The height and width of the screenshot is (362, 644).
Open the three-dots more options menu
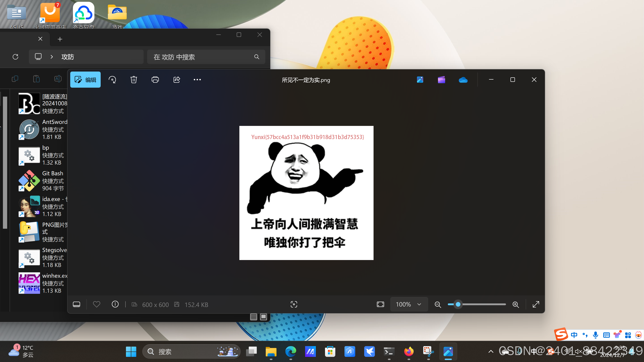point(197,80)
